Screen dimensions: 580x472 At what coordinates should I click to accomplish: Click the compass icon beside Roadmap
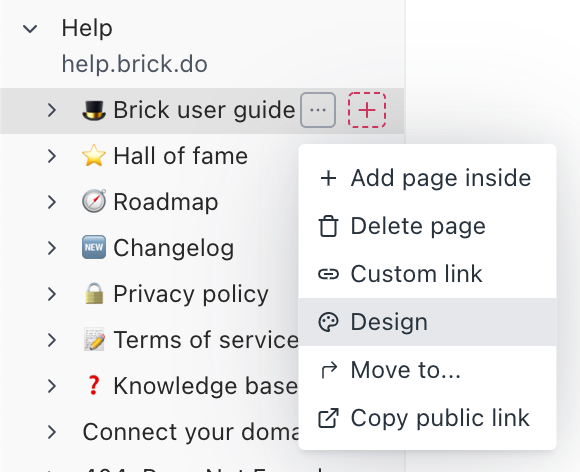click(94, 202)
